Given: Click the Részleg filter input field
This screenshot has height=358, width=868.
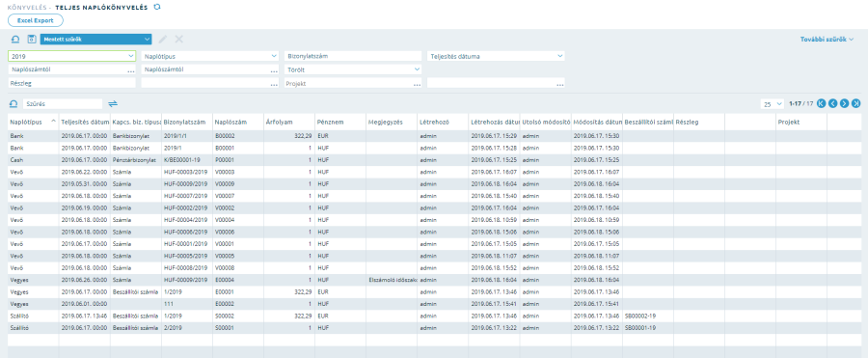Looking at the screenshot, I should click(71, 83).
